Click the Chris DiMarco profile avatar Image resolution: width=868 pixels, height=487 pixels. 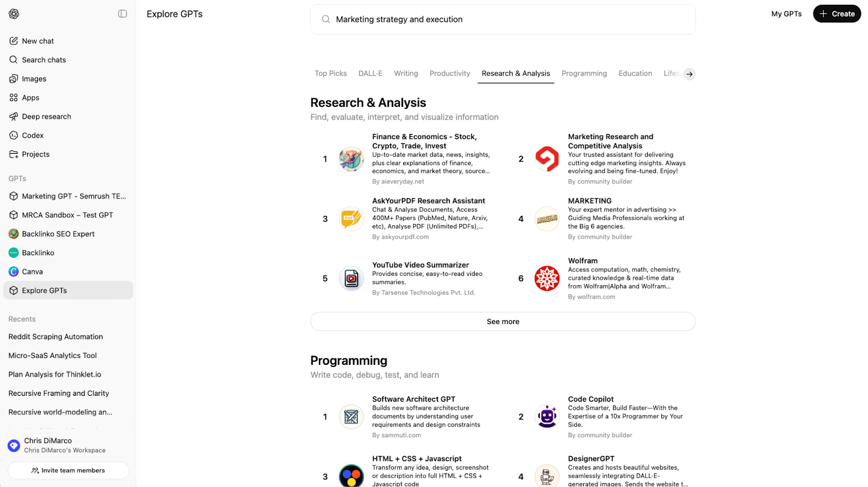pos(14,446)
